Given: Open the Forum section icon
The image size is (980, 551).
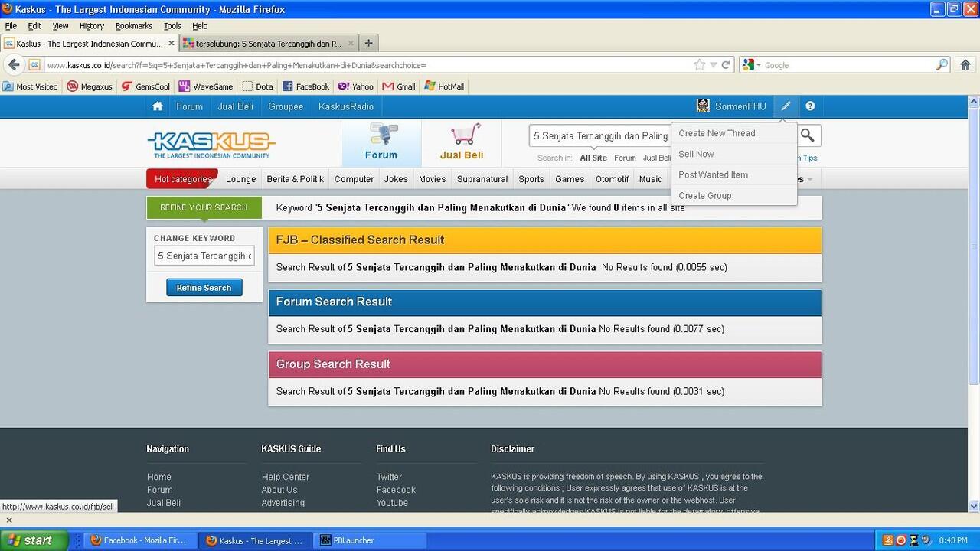Looking at the screenshot, I should pos(381,142).
